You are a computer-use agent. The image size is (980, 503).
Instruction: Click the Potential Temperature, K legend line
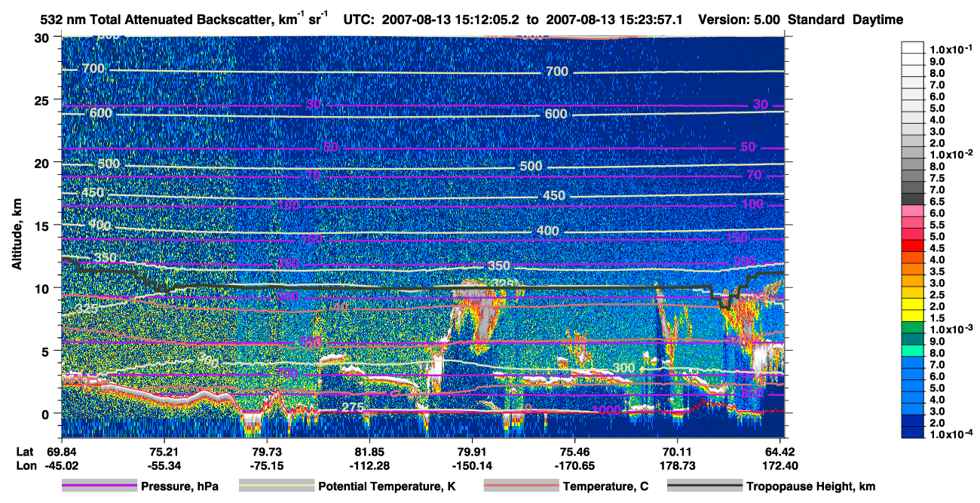tap(277, 486)
